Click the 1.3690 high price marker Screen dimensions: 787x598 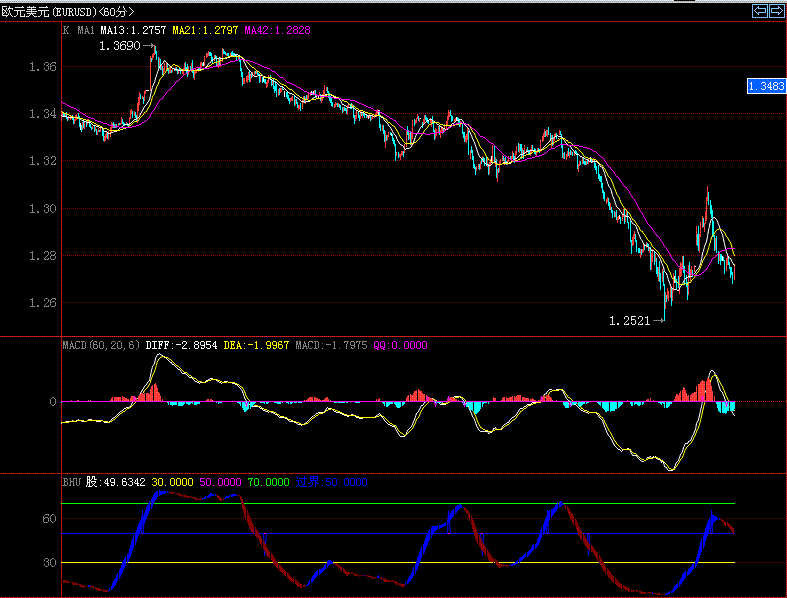tap(120, 46)
